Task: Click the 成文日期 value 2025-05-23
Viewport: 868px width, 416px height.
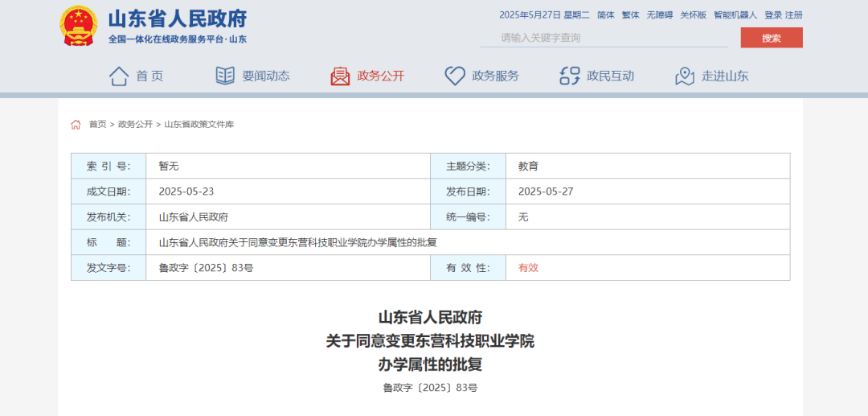Action: pos(186,192)
